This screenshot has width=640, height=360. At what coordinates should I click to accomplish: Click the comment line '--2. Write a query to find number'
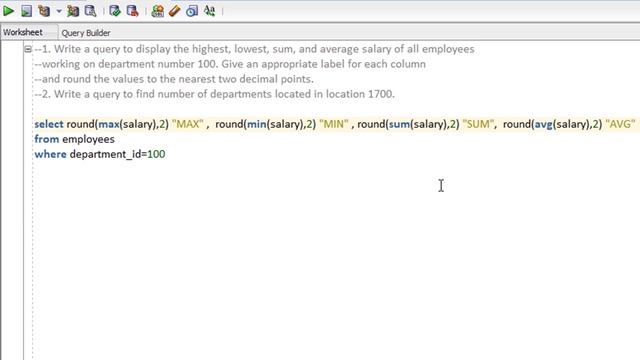214,94
